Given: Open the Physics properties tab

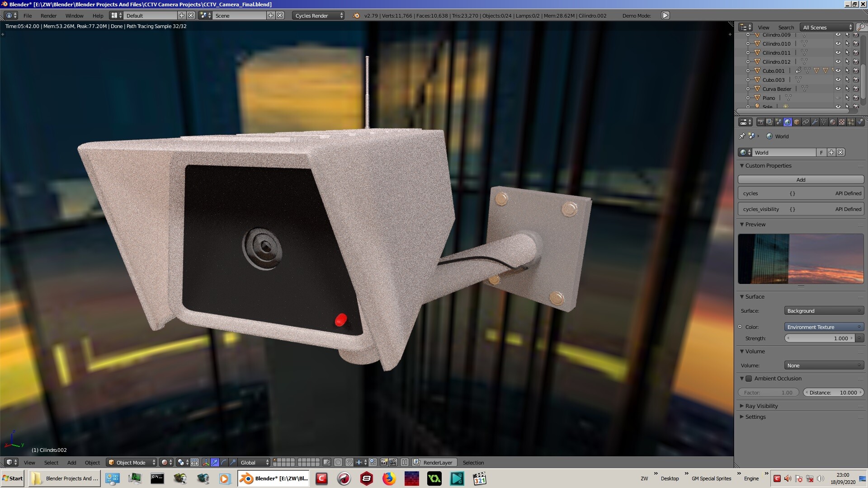Looking at the screenshot, I should [x=860, y=122].
